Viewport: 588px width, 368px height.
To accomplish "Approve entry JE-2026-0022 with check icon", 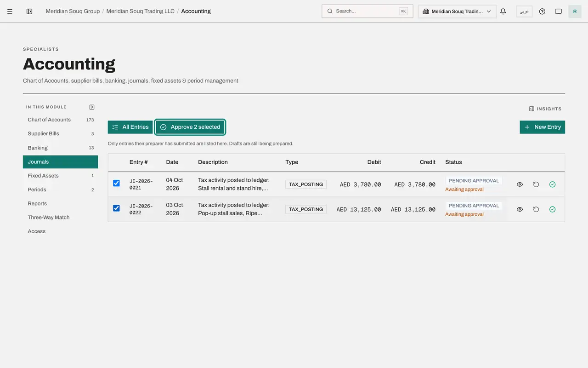I will pos(553,209).
